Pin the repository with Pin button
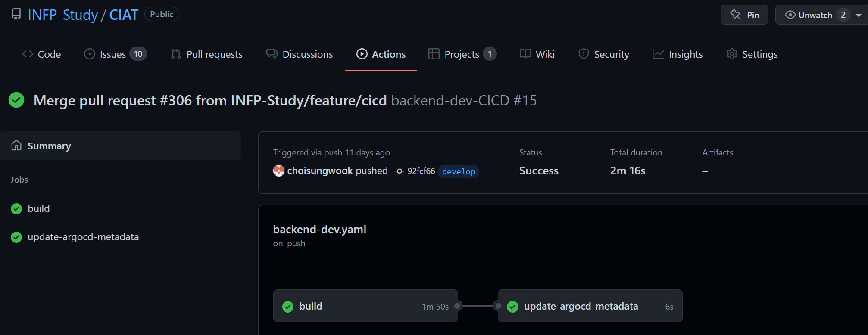The image size is (868, 335). tap(744, 15)
